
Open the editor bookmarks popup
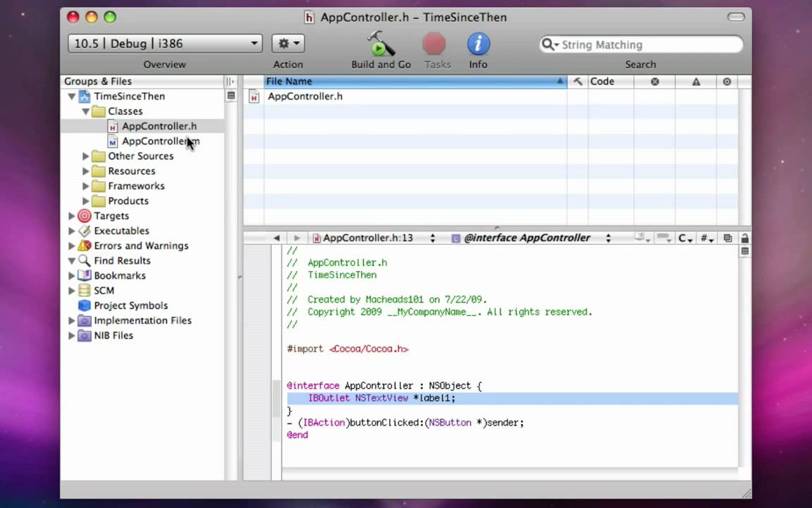tap(643, 238)
